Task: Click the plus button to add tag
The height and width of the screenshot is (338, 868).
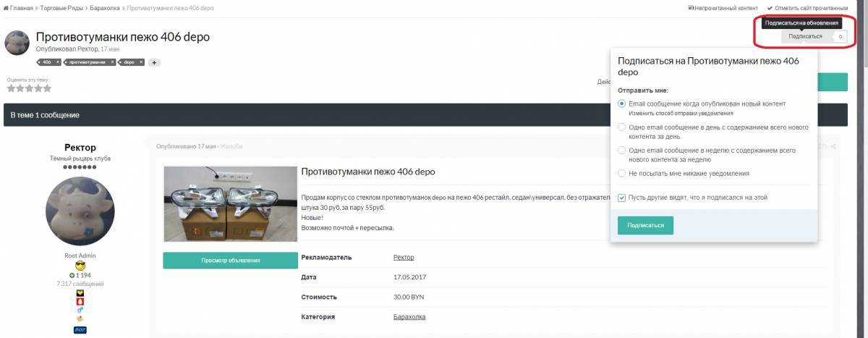Action: pos(154,62)
